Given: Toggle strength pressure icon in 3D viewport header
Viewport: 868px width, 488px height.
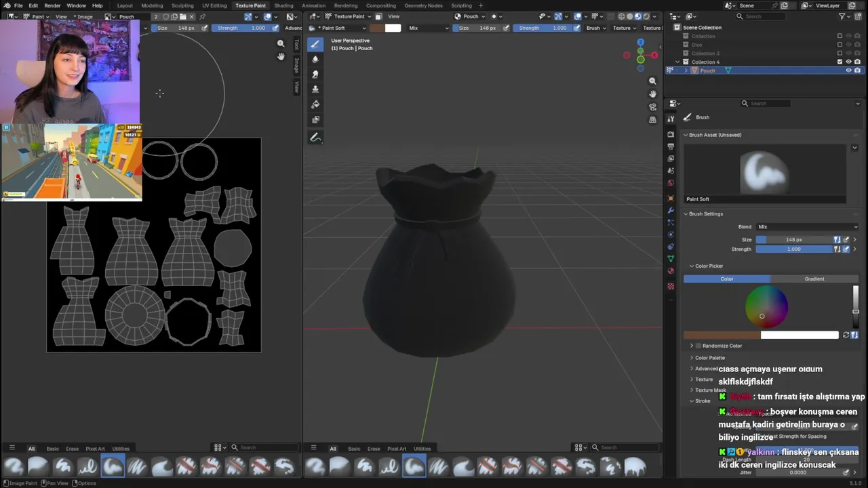Looking at the screenshot, I should pos(576,28).
